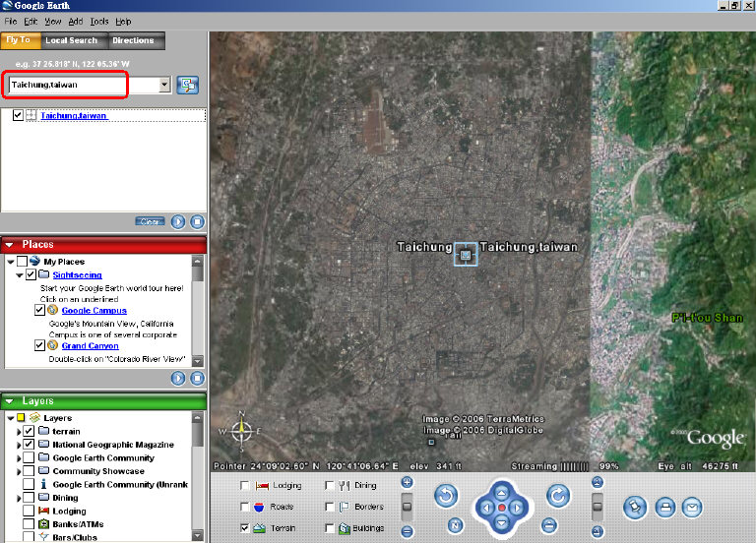Image resolution: width=756 pixels, height=543 pixels.
Task: Collapse the Sightseeing folder
Action: (x=20, y=275)
